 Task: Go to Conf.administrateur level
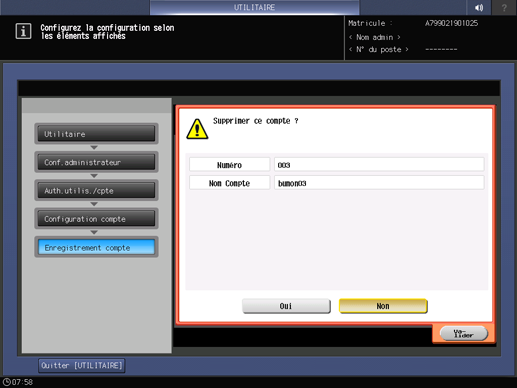click(96, 162)
